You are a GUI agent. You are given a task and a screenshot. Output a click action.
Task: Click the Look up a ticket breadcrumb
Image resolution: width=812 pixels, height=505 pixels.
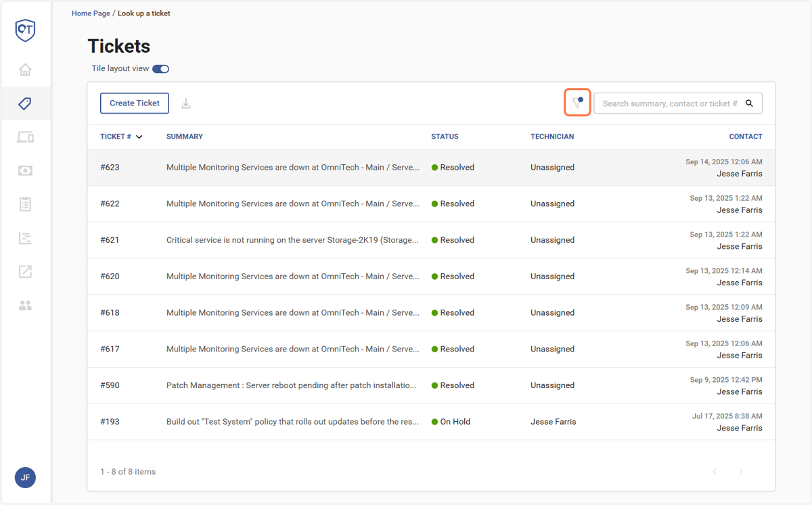pyautogui.click(x=144, y=14)
